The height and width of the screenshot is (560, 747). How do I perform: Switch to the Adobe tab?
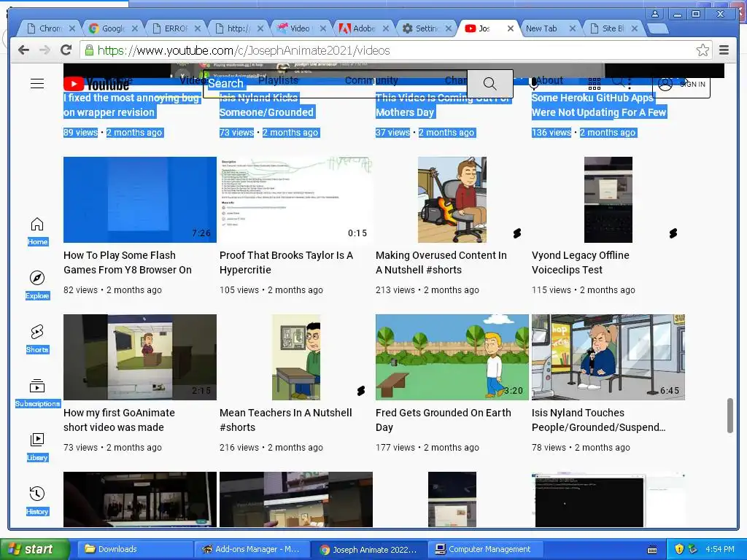363,28
